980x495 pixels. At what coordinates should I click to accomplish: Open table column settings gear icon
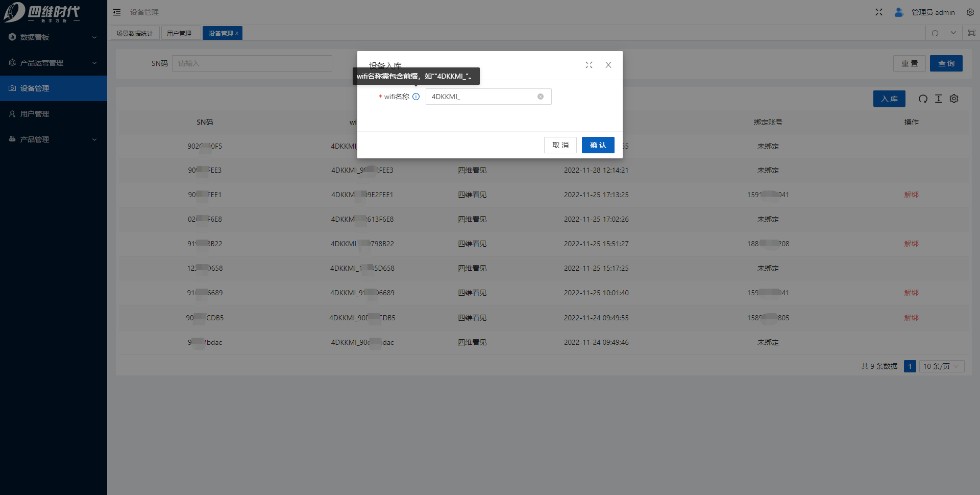954,99
